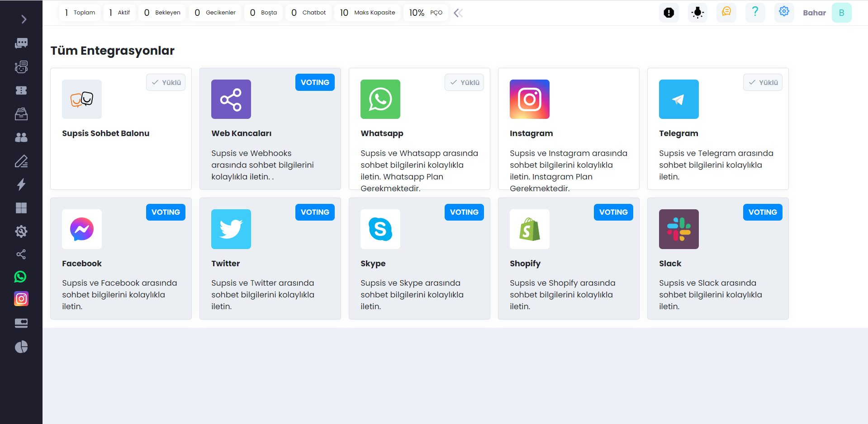This screenshot has height=424, width=868.
Task: Click the Bekleyen counter chip
Action: pos(162,13)
